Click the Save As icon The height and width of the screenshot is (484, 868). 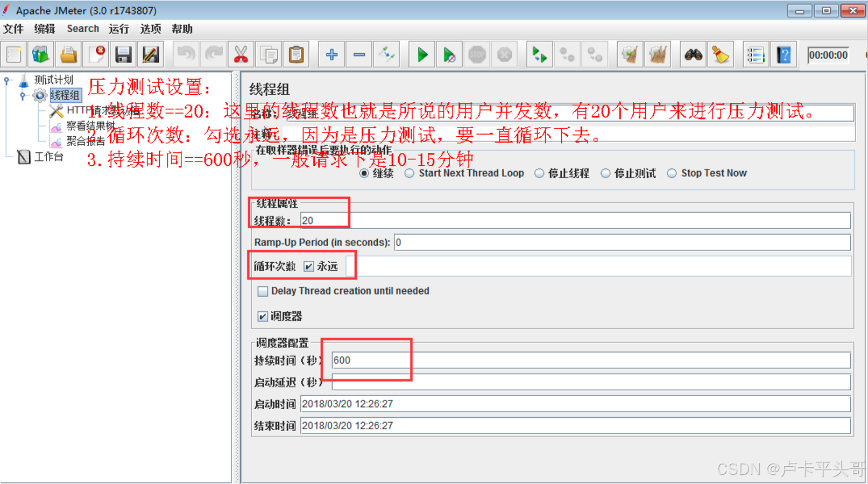click(x=151, y=54)
